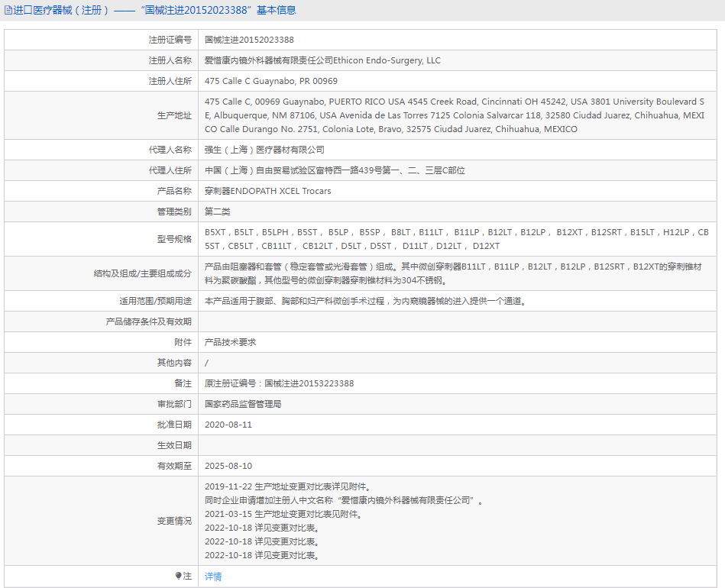Select the 备注 label
This screenshot has height=588, width=725.
[x=183, y=383]
